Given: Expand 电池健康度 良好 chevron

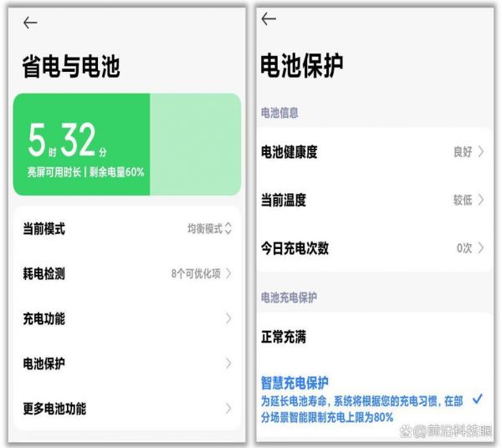Looking at the screenshot, I should coord(481,152).
